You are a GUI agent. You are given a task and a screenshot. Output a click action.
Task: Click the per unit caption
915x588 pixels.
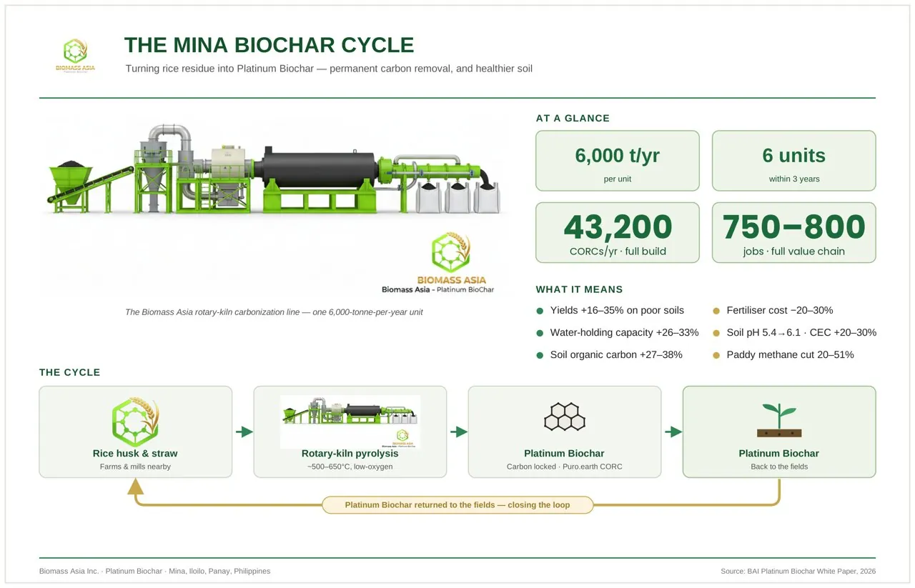pos(618,179)
